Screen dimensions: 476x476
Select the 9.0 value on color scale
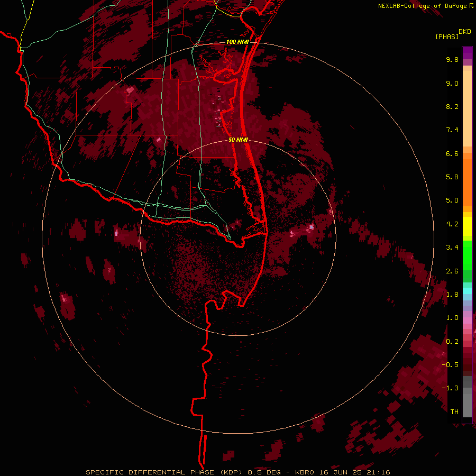coord(452,83)
